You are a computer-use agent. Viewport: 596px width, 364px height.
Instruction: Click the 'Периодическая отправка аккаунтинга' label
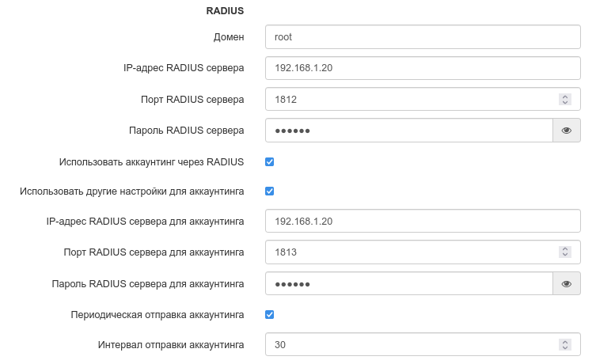(x=158, y=314)
